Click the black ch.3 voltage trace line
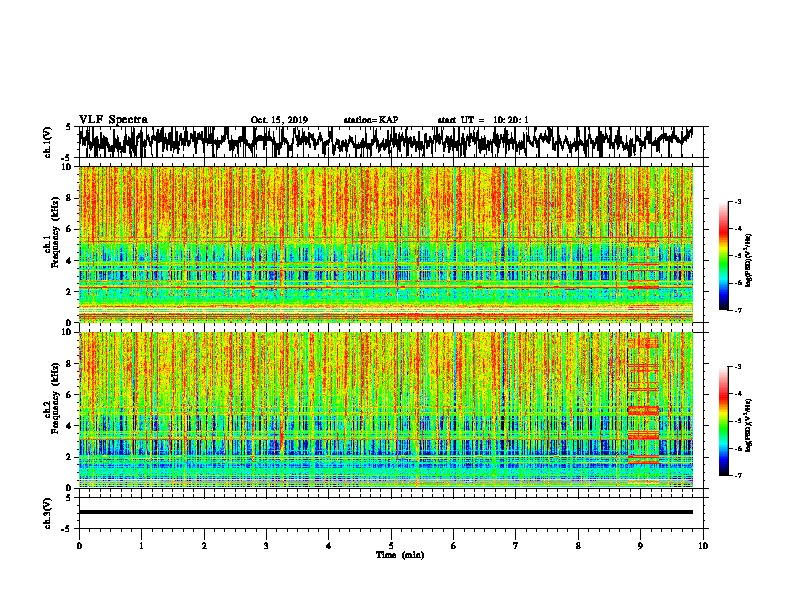This screenshot has height=612, width=792. [x=386, y=512]
